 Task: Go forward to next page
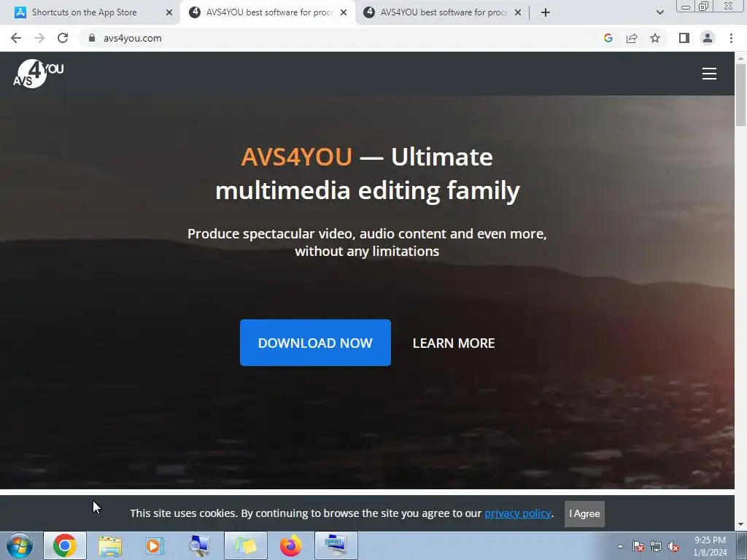tap(39, 38)
